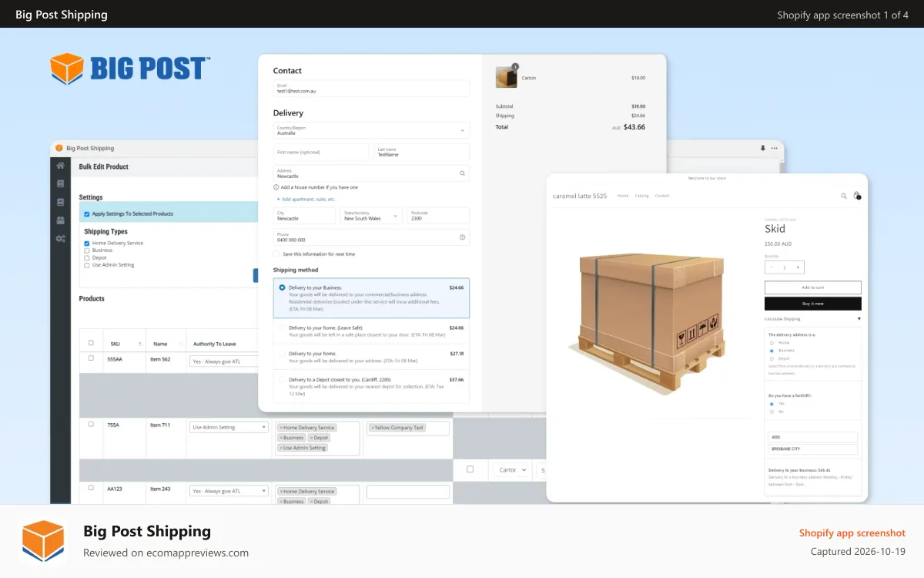
Task: Answer 'No' to the forklift question
Action: (x=772, y=412)
